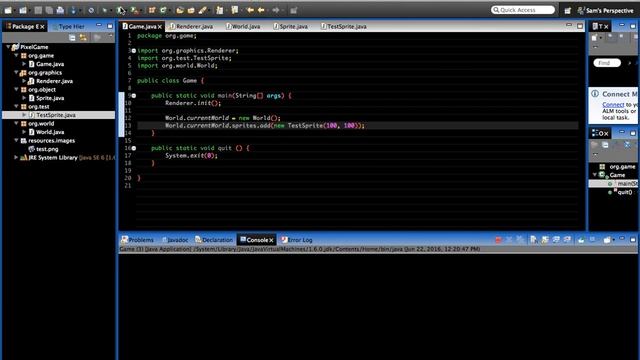The width and height of the screenshot is (640, 360).
Task: Open the Declaration tab
Action: click(214, 240)
